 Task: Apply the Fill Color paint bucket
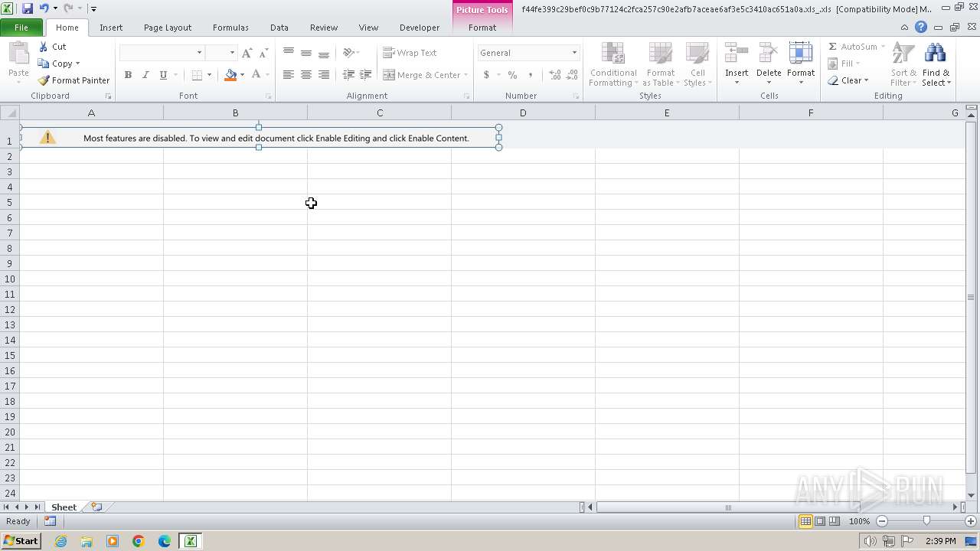[x=230, y=75]
